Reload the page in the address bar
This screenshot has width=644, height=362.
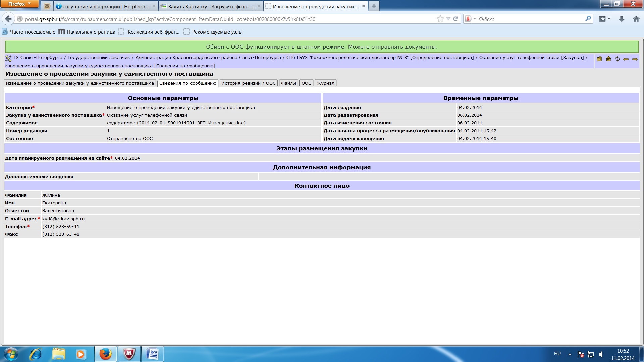point(455,19)
